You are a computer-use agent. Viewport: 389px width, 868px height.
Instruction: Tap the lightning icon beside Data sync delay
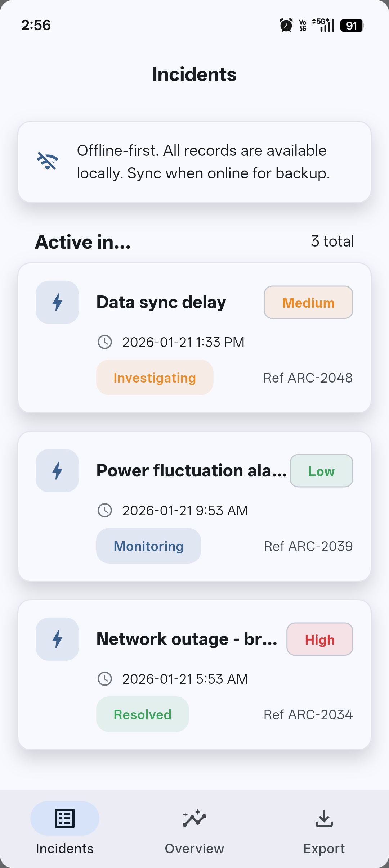pos(57,302)
